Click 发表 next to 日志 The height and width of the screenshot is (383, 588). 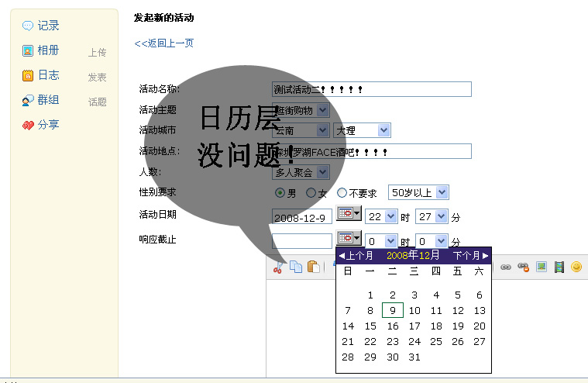[x=97, y=78]
